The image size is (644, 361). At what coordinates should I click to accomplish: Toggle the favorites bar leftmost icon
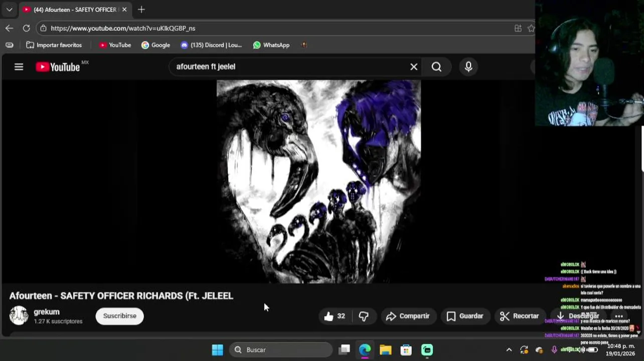9,45
